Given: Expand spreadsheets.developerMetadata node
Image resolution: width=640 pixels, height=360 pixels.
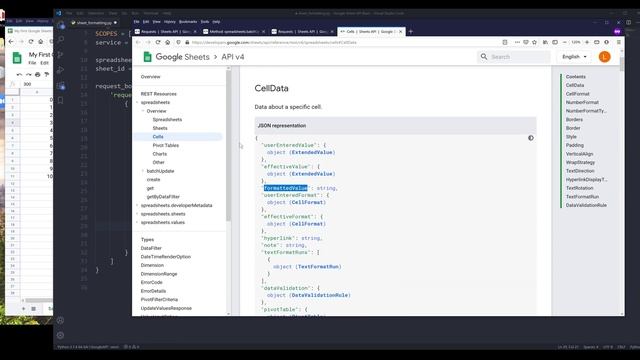Looking at the screenshot, I should [137, 205].
